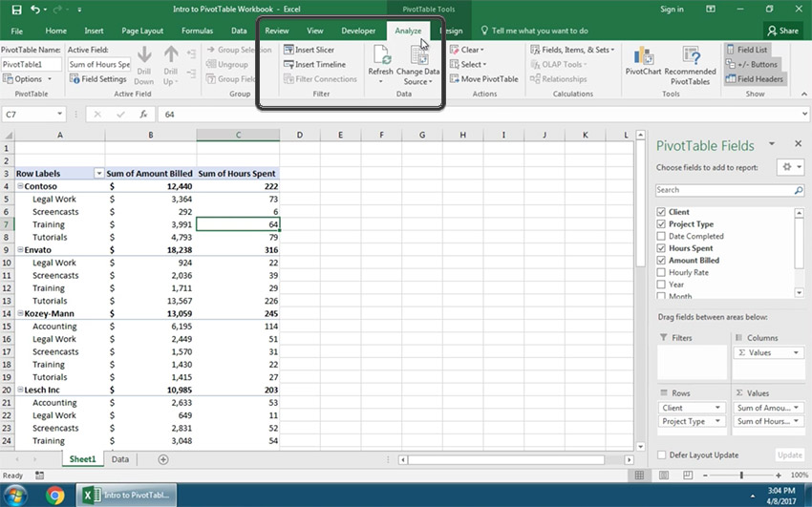Click the zoom in plus button
This screenshot has height=507, width=812.
point(778,475)
